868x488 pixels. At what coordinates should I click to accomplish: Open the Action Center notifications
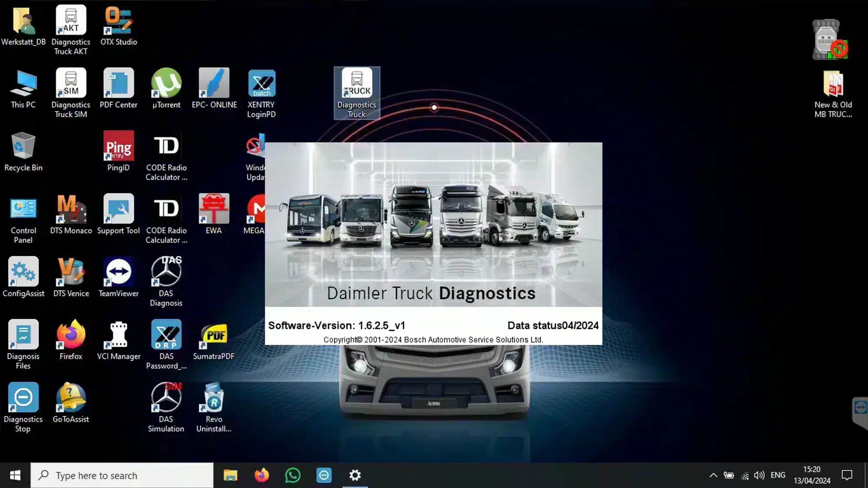(847, 475)
